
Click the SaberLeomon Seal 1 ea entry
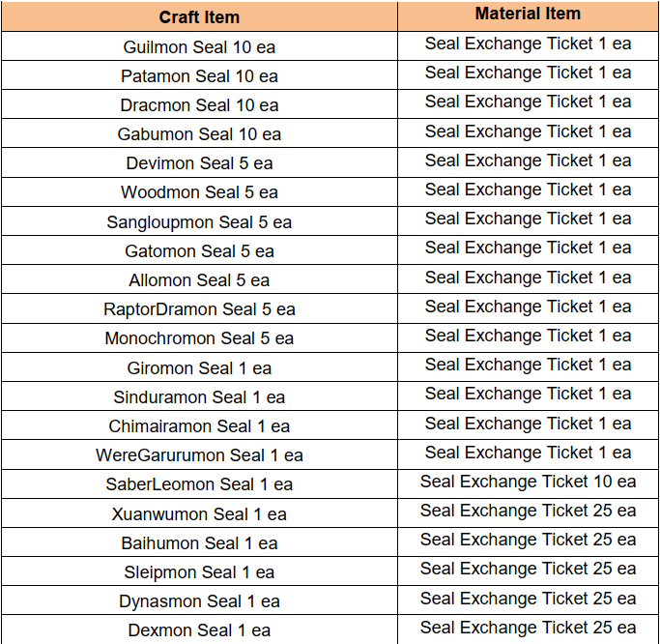pos(199,484)
